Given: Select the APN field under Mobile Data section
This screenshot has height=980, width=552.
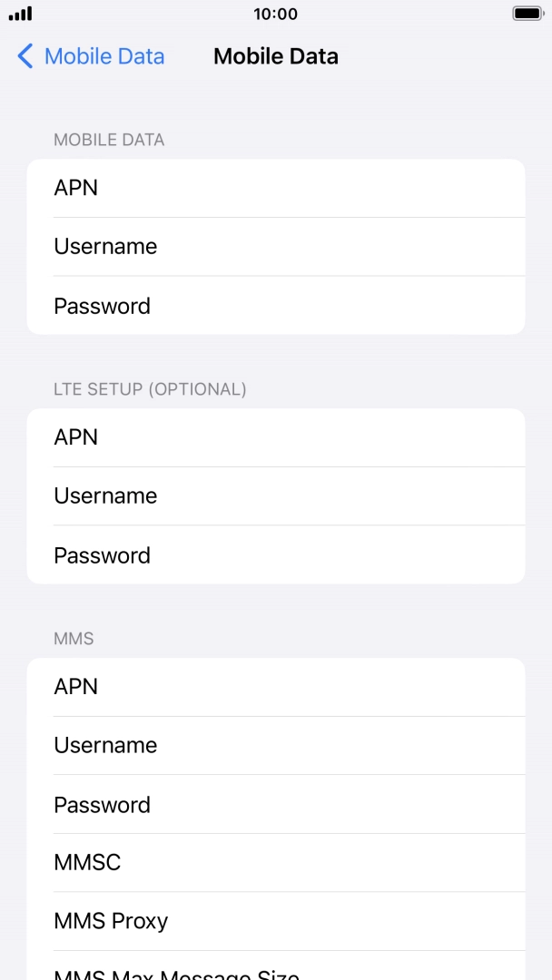Looking at the screenshot, I should (276, 188).
